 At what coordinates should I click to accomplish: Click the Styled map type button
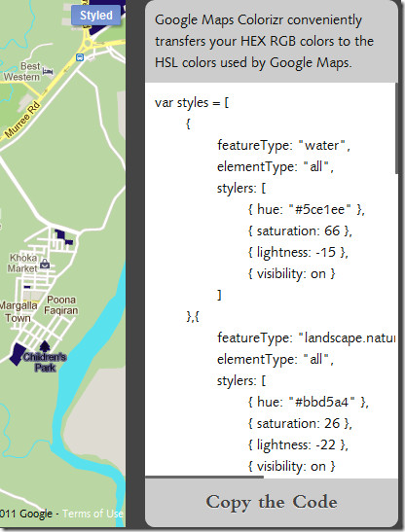click(95, 16)
